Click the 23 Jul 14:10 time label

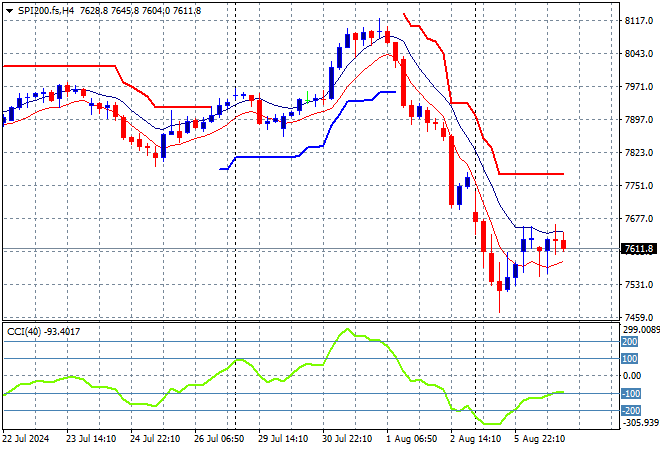coord(91,439)
